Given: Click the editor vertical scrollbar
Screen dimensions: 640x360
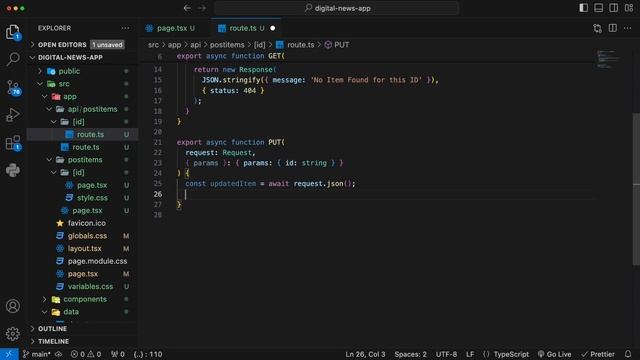Looking at the screenshot, I should coord(636,189).
